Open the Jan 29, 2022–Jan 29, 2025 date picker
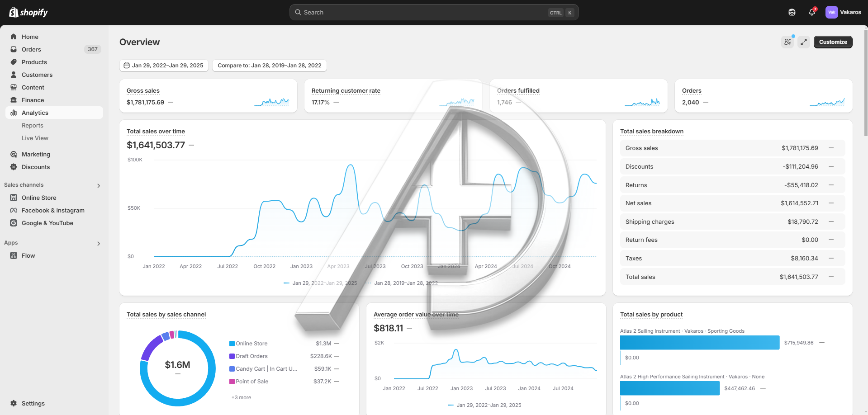The width and height of the screenshot is (868, 415). pyautogui.click(x=164, y=66)
